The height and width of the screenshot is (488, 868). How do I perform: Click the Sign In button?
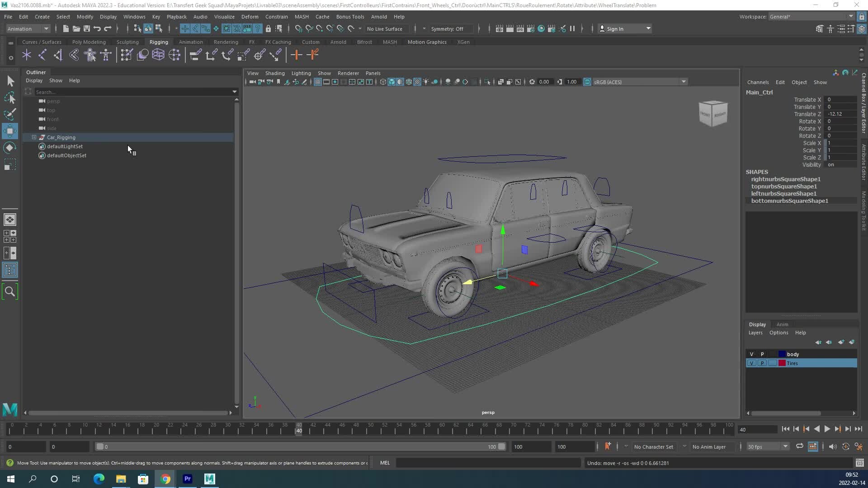pyautogui.click(x=616, y=28)
